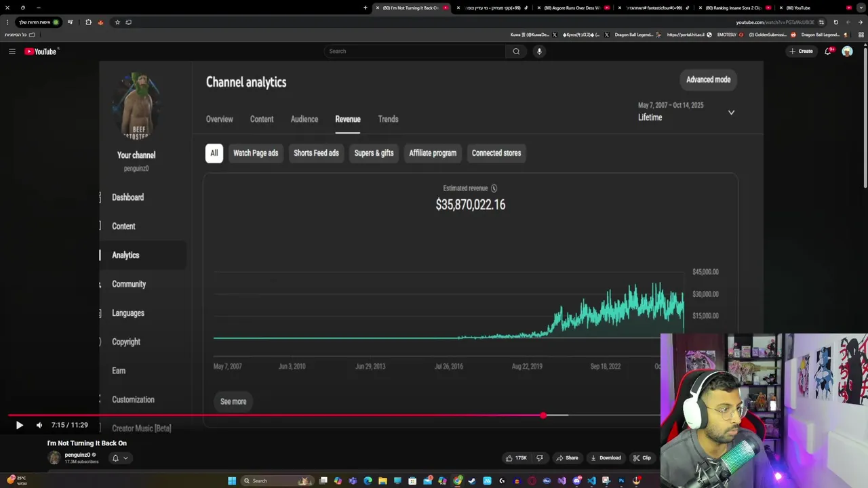868x488 pixels.
Task: Open Dashboard in the studio sidebar
Action: 127,197
